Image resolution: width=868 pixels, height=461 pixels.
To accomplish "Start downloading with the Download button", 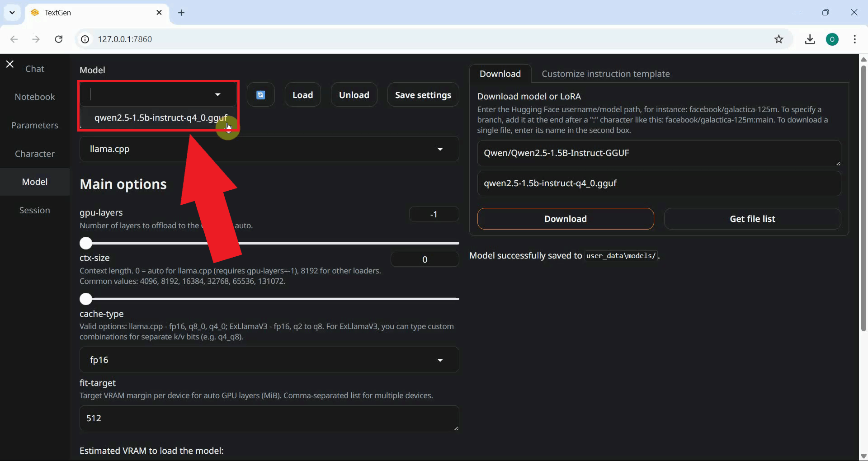I will click(x=565, y=219).
